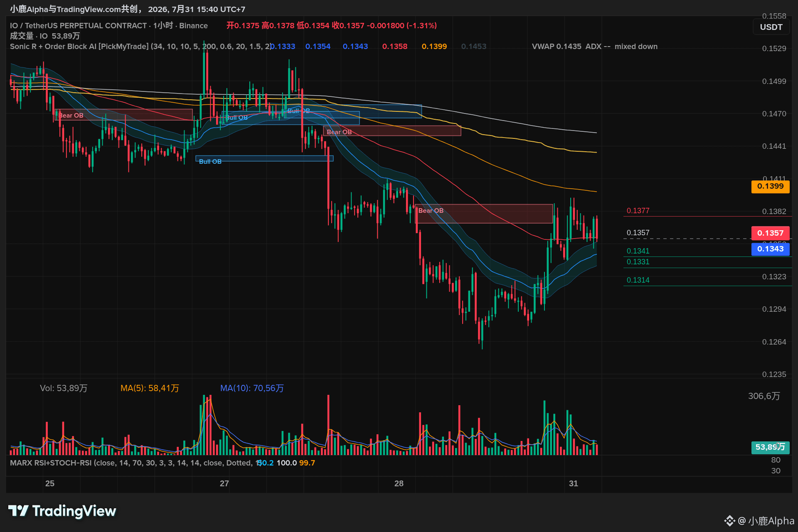Viewport: 798px width, 532px height.
Task: Click the 7月31 15:40 UTC+7 timestamp
Action: point(208,9)
